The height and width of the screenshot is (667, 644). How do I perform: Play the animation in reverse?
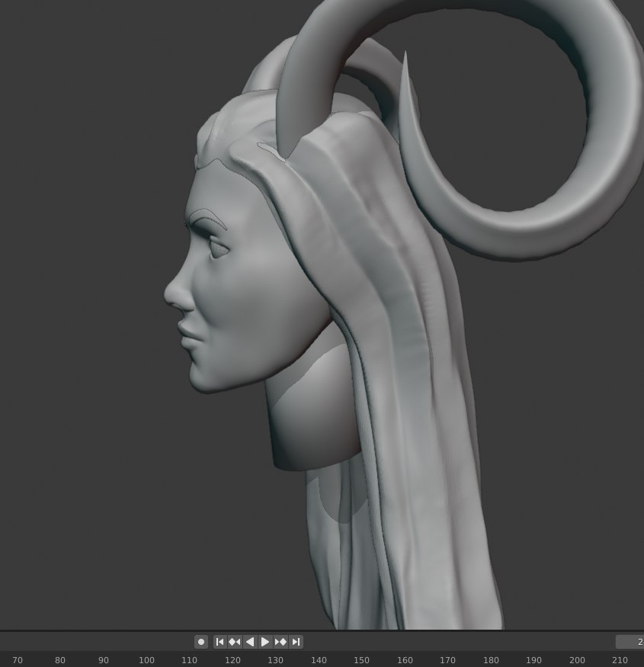[250, 642]
